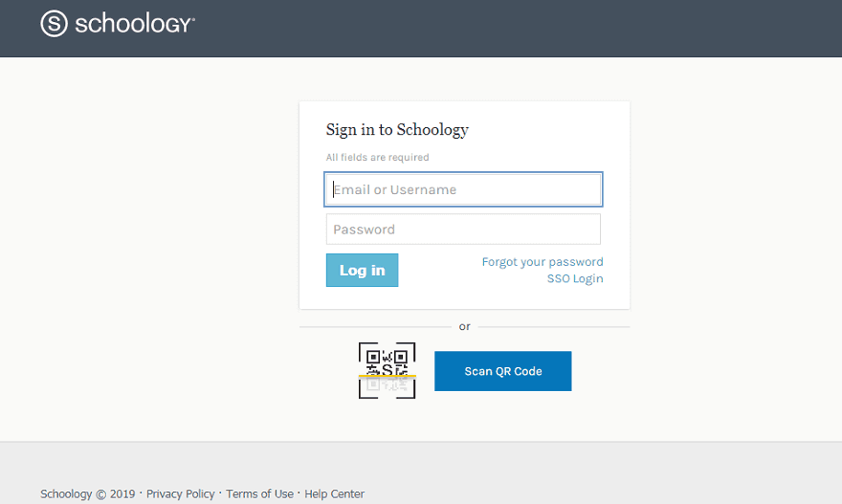Screen dimensions: 842x504
Task: Go to the Help Center
Action: (334, 494)
